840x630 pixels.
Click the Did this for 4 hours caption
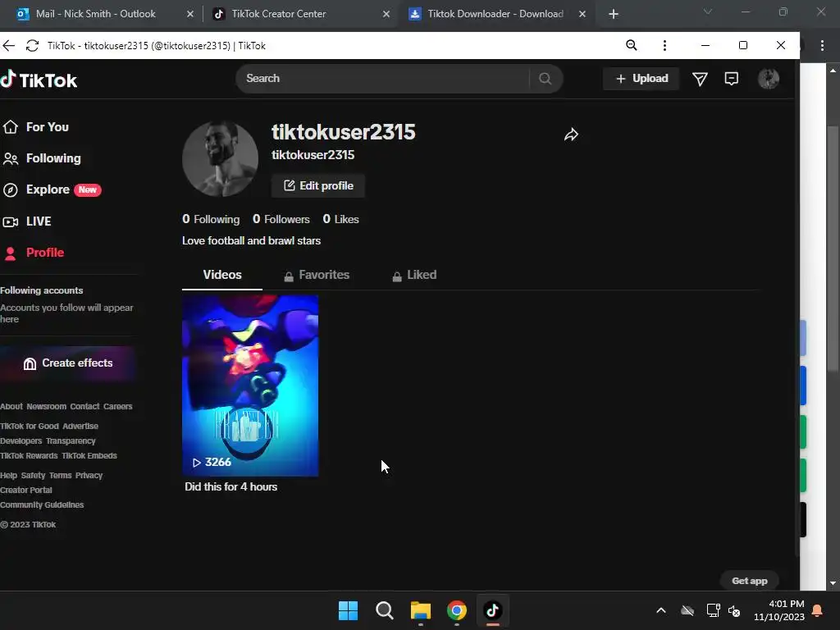(x=231, y=487)
